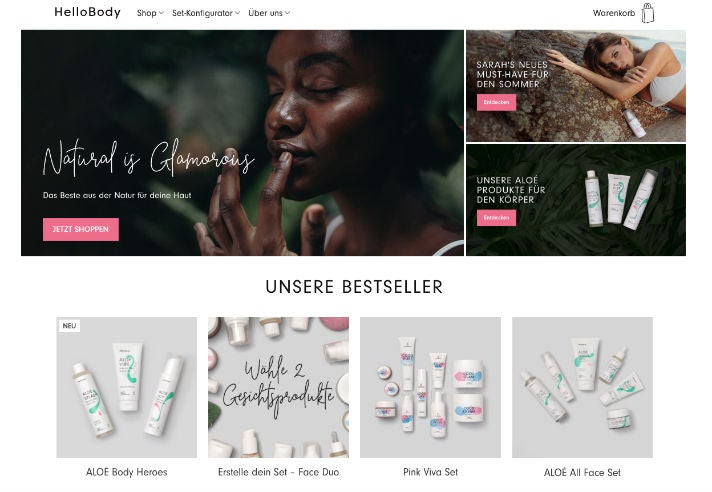Expand the Über uns dropdown

[x=269, y=13]
